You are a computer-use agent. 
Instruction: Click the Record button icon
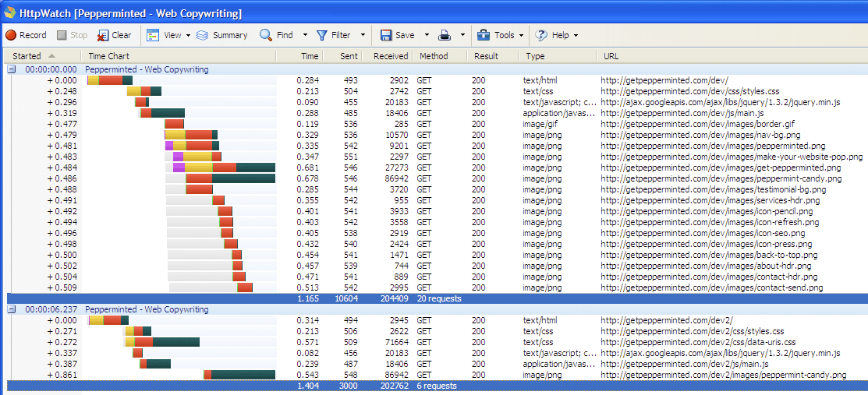[x=11, y=35]
